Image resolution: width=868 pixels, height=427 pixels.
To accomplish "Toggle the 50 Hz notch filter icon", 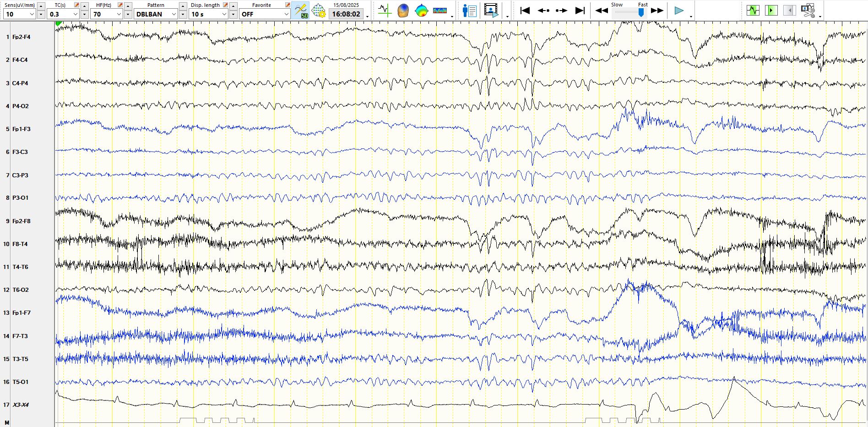I will (301, 10).
